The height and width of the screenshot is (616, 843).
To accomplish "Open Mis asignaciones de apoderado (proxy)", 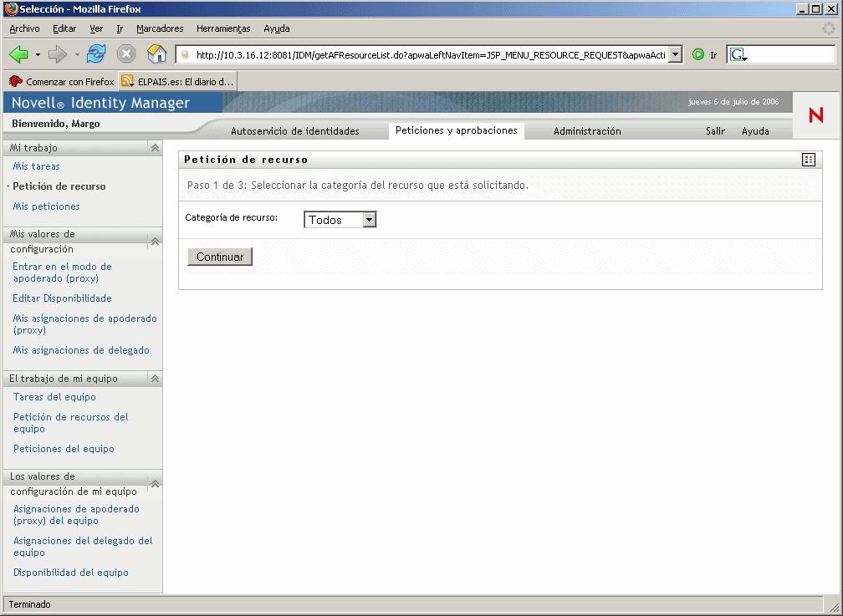I will (x=85, y=324).
